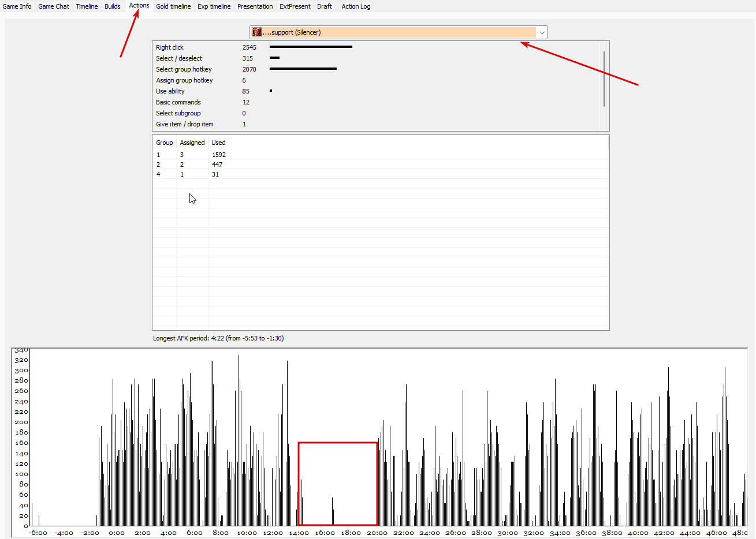Sort by the Assigned column header
The height and width of the screenshot is (539, 756).
[x=192, y=143]
